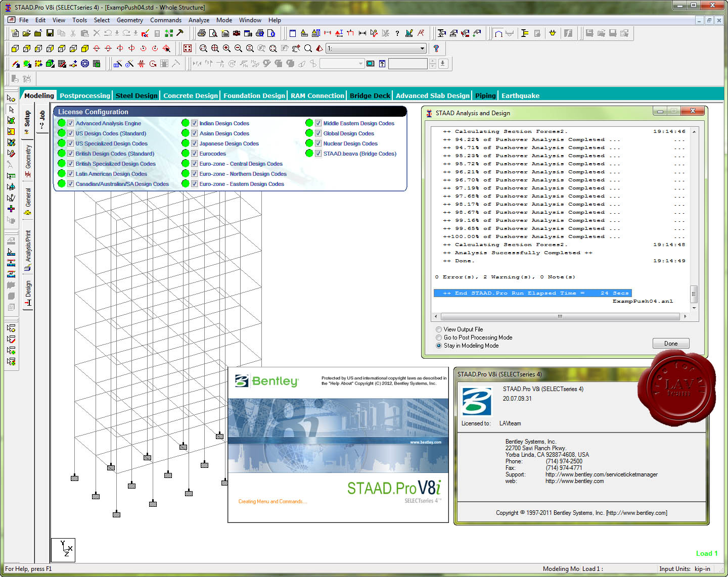This screenshot has height=577, width=728.
Task: Click the stepper arrows beside the empty toolbar field
Action: point(432,64)
